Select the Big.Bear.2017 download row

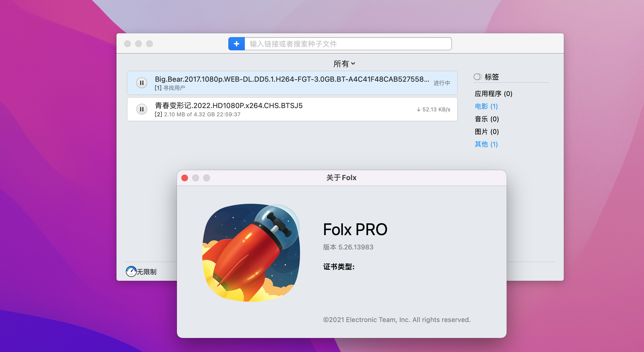(x=291, y=79)
